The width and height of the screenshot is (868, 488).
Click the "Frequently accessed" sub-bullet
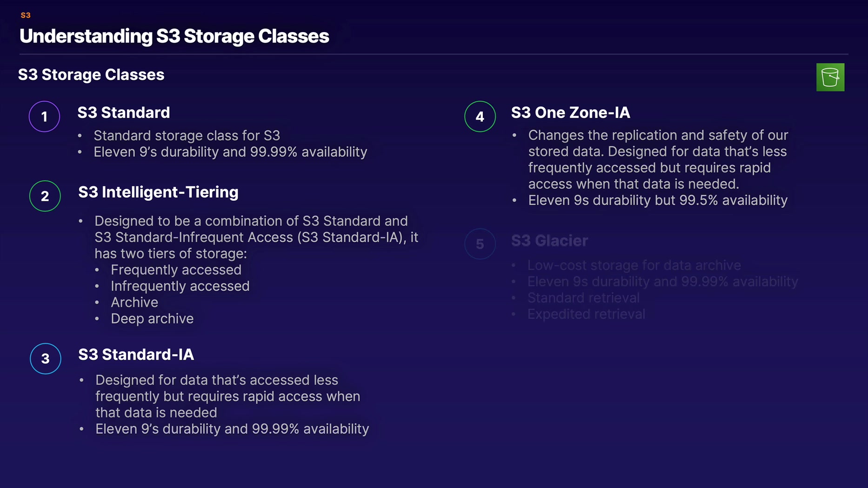click(x=176, y=270)
